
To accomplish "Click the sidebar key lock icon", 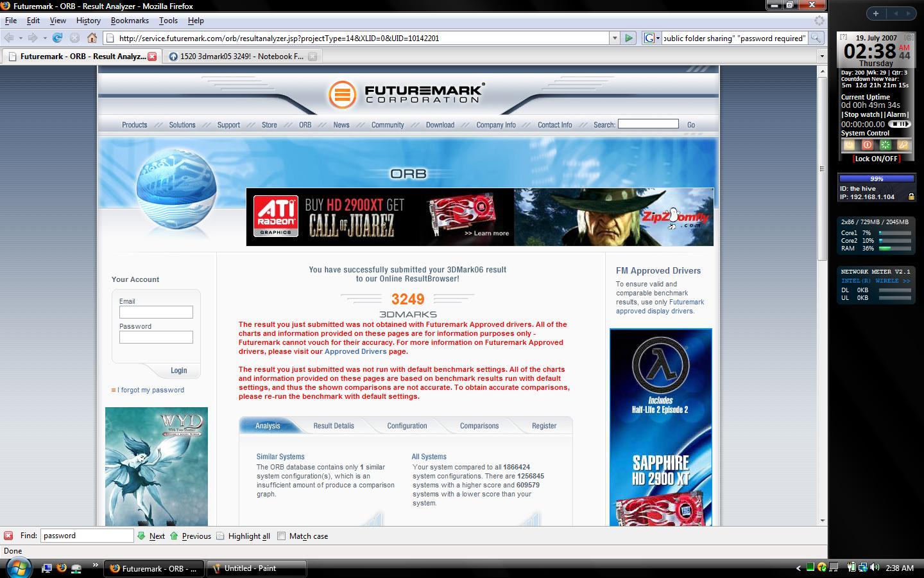I will coord(903,145).
